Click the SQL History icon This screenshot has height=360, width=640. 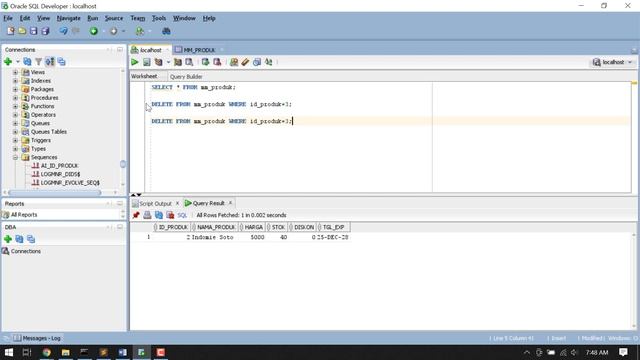point(257,62)
